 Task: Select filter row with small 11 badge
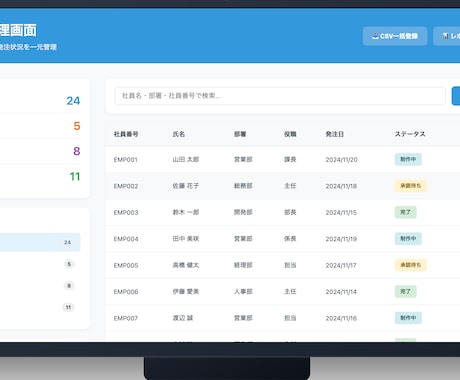click(x=40, y=307)
